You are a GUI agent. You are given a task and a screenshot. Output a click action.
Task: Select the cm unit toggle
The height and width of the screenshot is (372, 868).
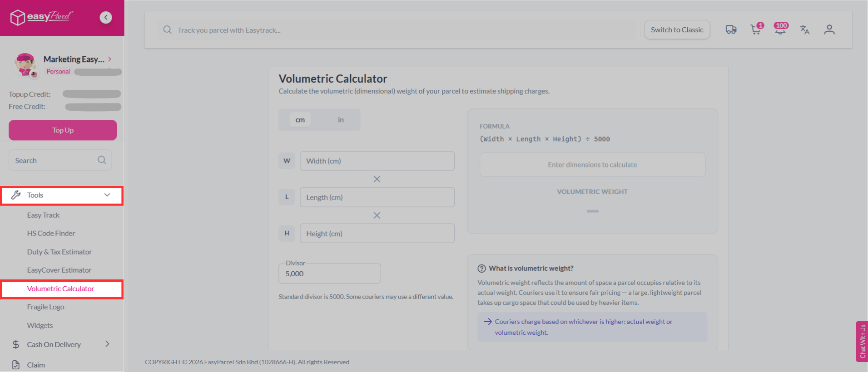(x=300, y=120)
